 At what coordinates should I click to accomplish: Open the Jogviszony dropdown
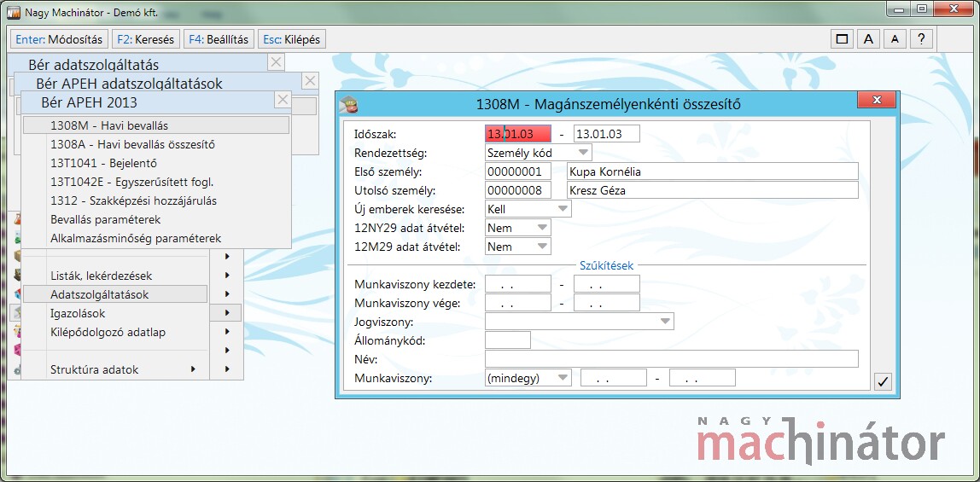point(665,322)
